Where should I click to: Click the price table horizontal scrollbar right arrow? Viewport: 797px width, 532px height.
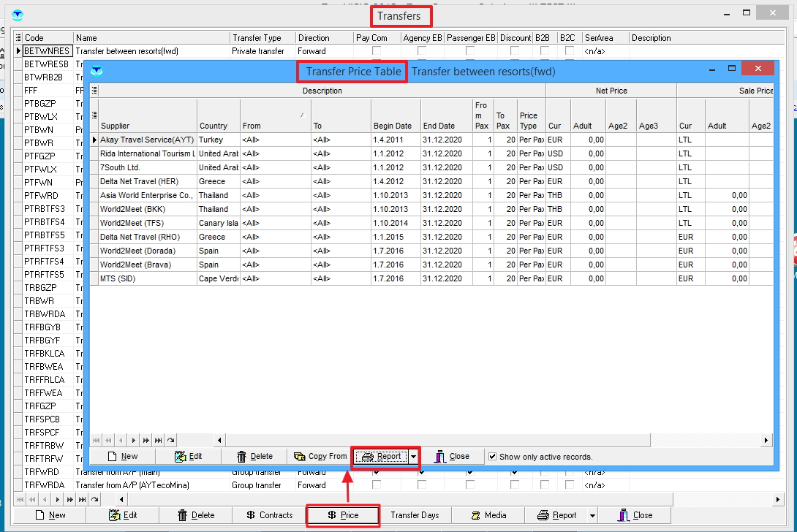(x=766, y=440)
